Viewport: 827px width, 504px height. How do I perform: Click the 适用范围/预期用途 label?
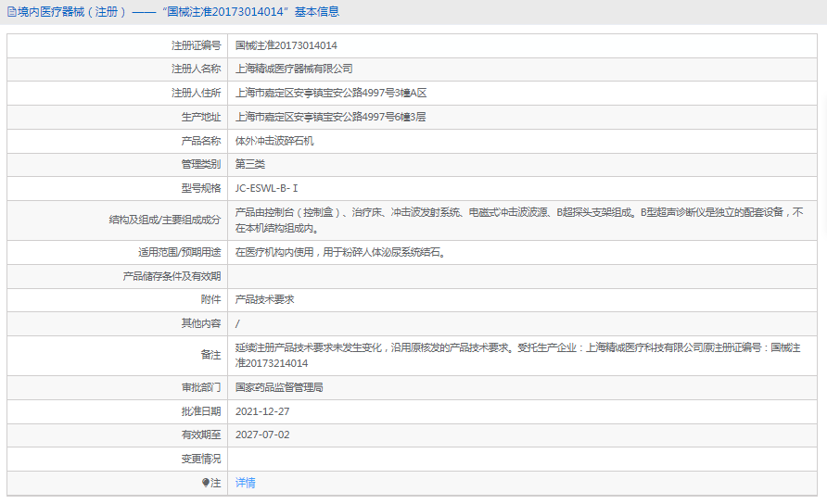point(179,252)
